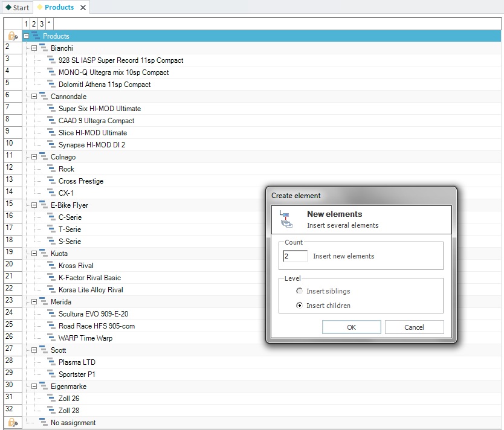The height and width of the screenshot is (430, 504).
Task: Show outline level 2
Action: (x=34, y=24)
